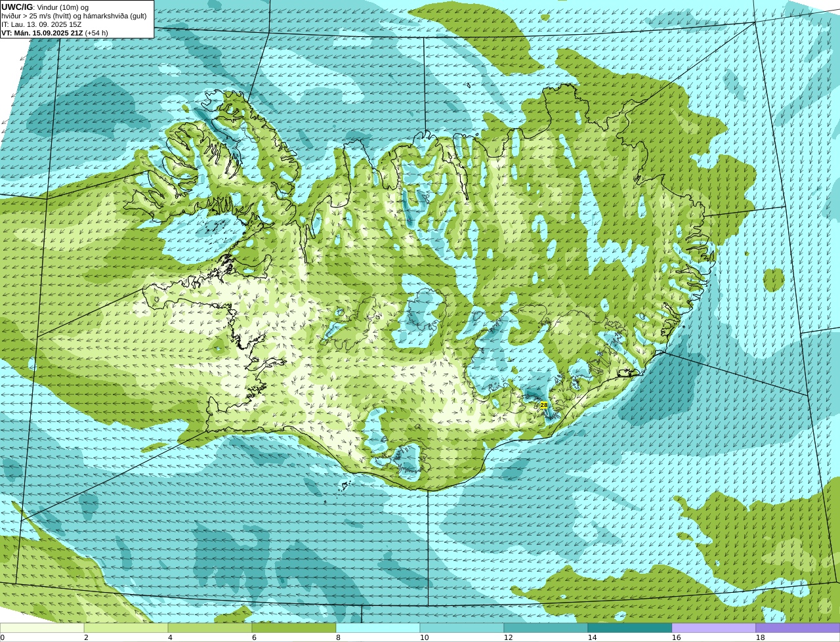840x642 pixels.
Task: Select the teal 12–14 m/s legend swatch
Action: pos(546,628)
